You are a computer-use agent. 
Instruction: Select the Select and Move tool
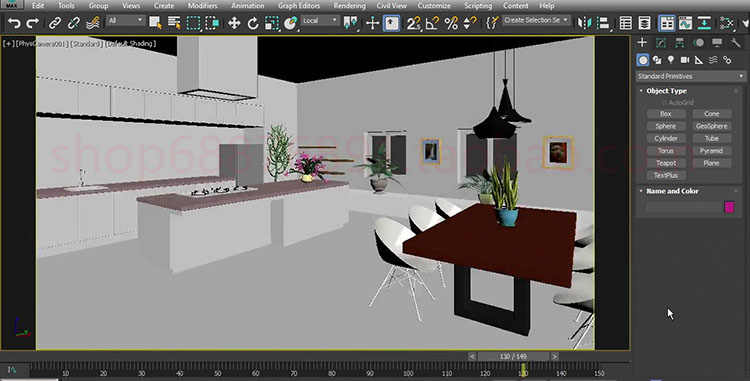234,22
